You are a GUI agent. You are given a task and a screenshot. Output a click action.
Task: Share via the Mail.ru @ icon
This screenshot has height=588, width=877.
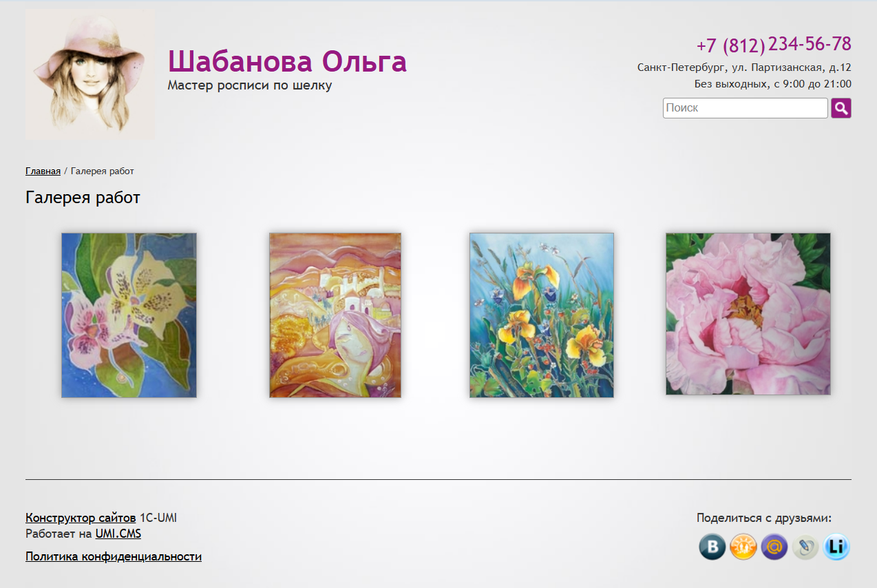click(774, 547)
